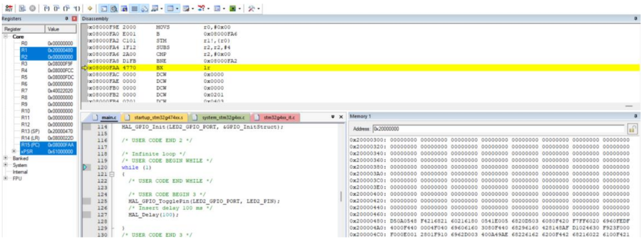
Task: Close the Registers panel
Action: (75, 19)
